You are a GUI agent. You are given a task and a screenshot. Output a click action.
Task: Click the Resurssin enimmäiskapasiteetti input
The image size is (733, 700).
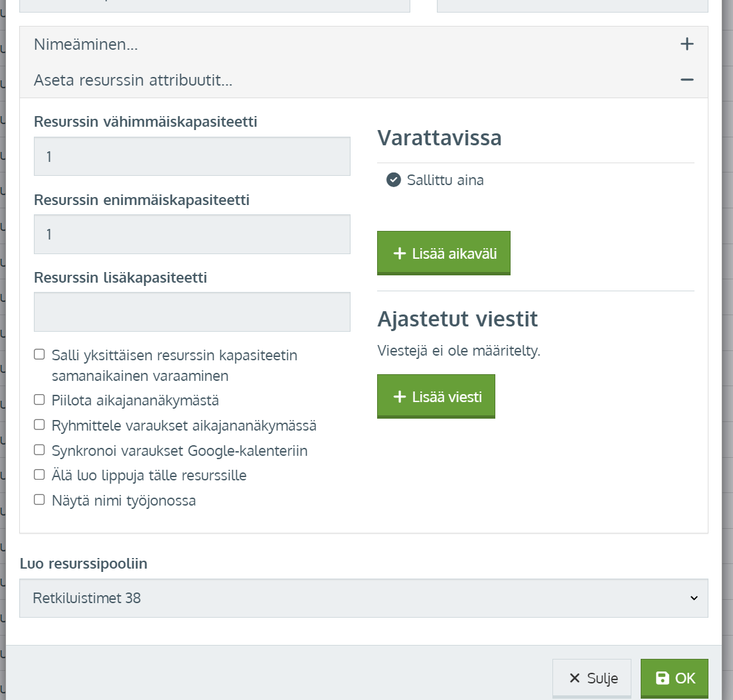pos(192,234)
